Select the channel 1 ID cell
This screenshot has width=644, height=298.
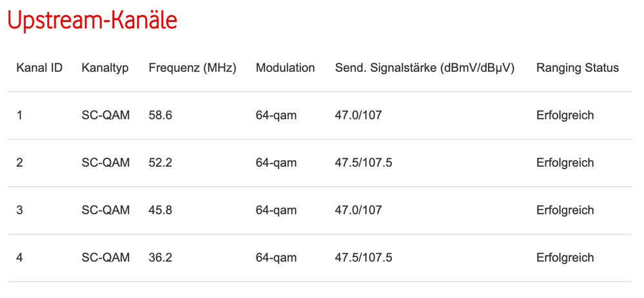20,115
